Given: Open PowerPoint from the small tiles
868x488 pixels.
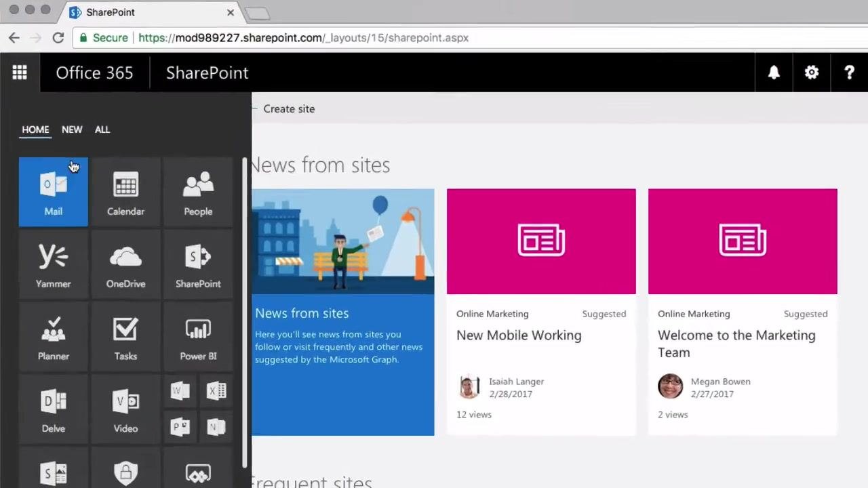Looking at the screenshot, I should coord(180,427).
